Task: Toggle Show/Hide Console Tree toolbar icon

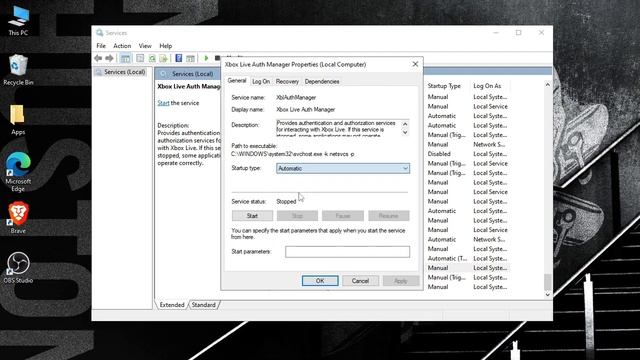Action: [x=125, y=58]
